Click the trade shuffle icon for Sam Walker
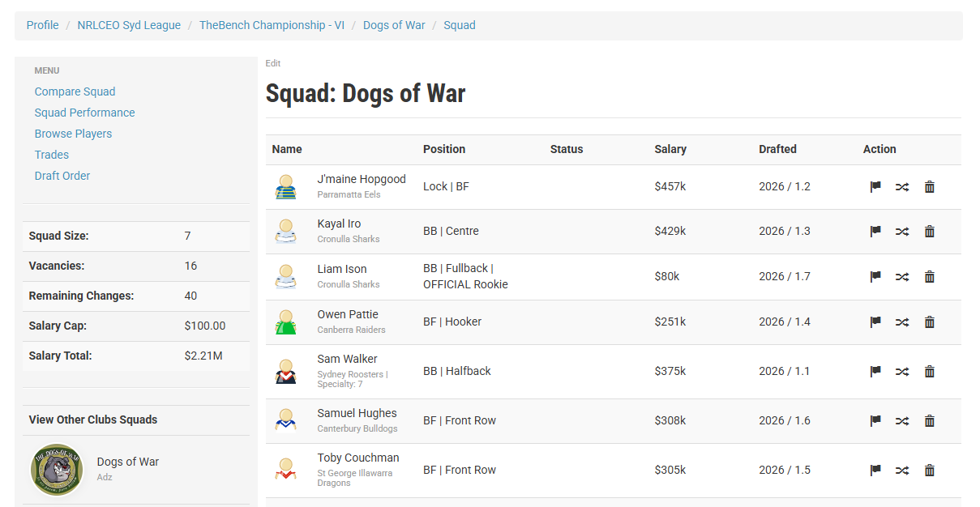 (902, 372)
